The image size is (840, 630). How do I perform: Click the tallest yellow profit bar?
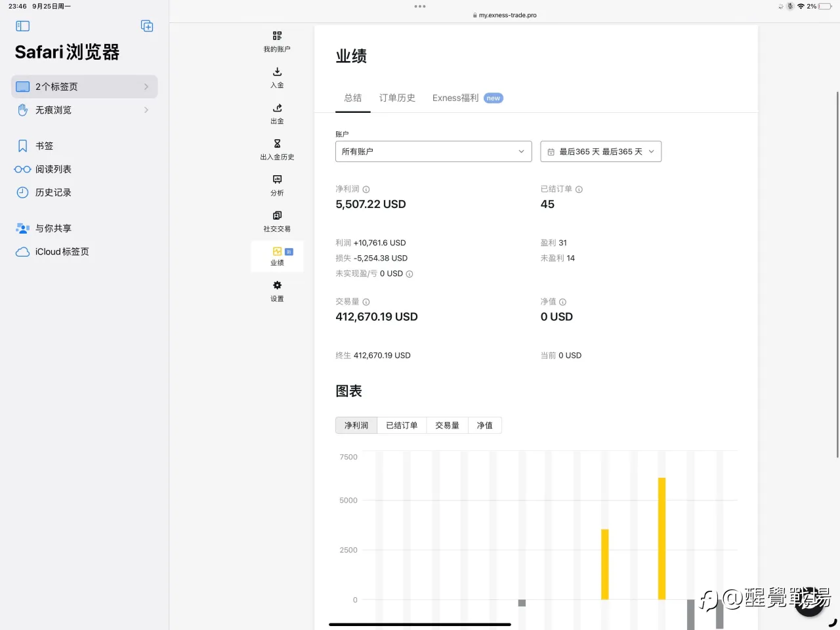click(x=661, y=538)
